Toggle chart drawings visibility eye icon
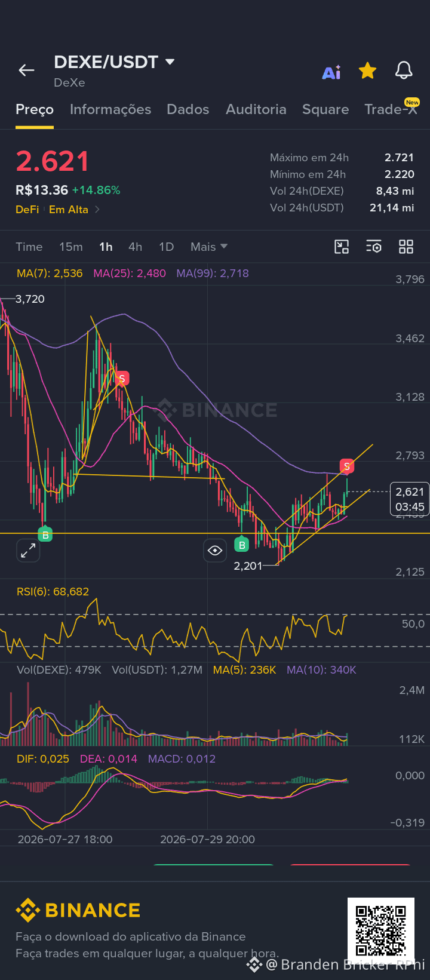 point(215,551)
